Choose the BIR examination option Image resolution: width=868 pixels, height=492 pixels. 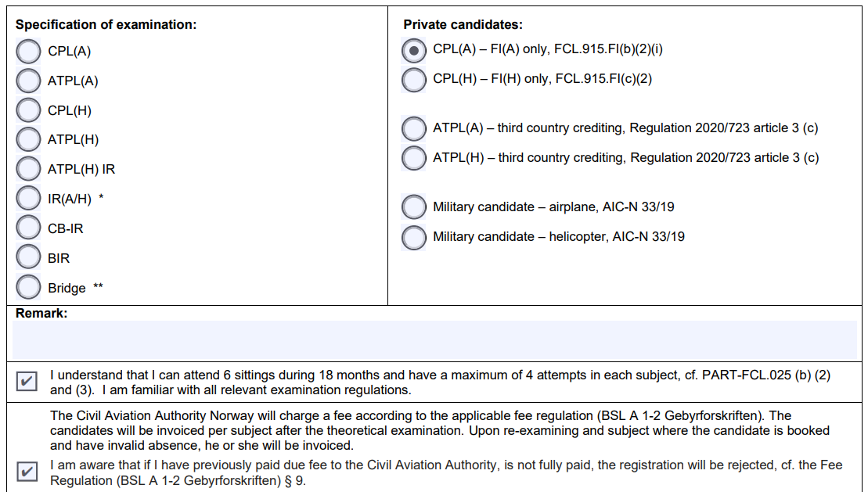point(28,257)
